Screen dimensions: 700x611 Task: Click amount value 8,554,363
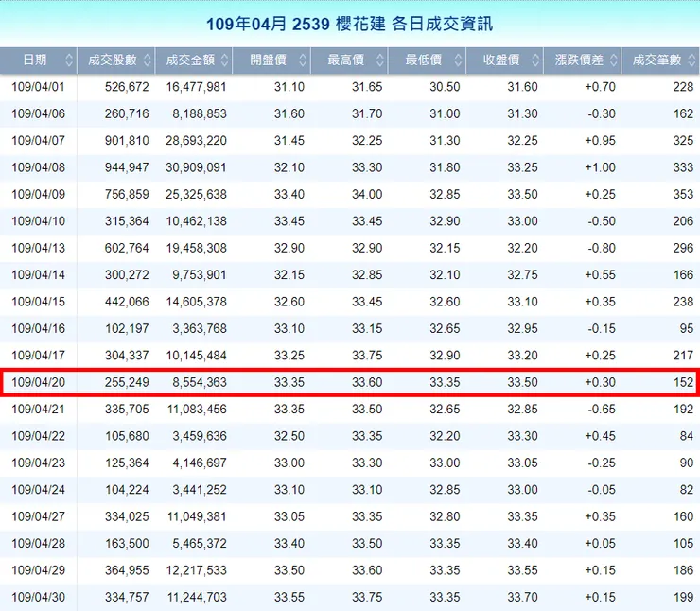[200, 382]
